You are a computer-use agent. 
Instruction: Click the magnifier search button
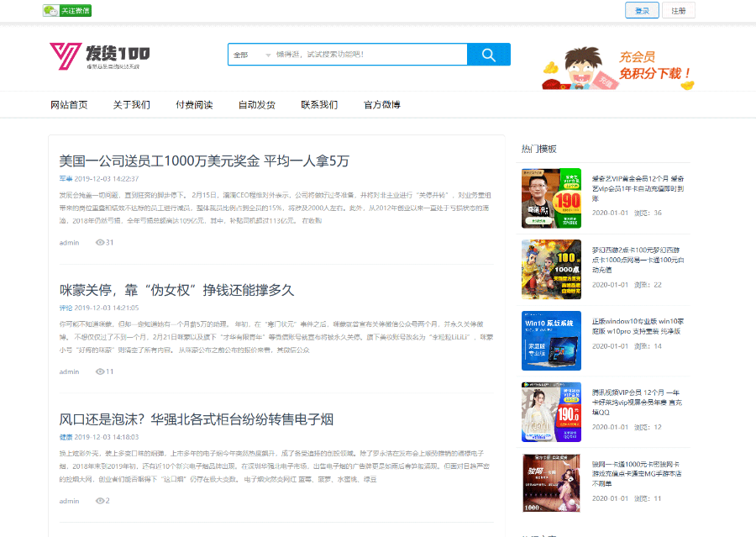pos(489,55)
